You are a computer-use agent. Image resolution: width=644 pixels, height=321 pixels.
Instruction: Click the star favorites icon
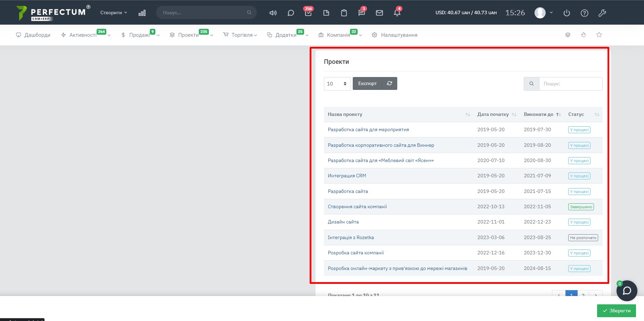tap(599, 35)
